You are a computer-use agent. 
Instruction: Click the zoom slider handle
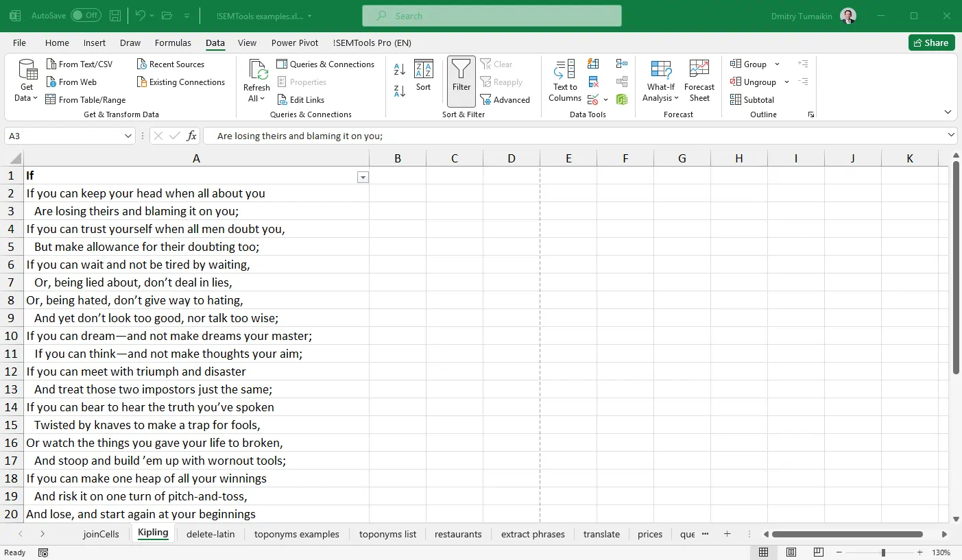(x=883, y=552)
